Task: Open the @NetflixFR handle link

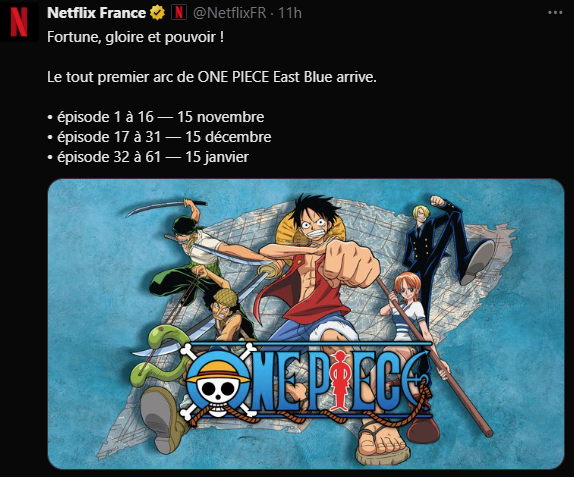Action: 230,13
